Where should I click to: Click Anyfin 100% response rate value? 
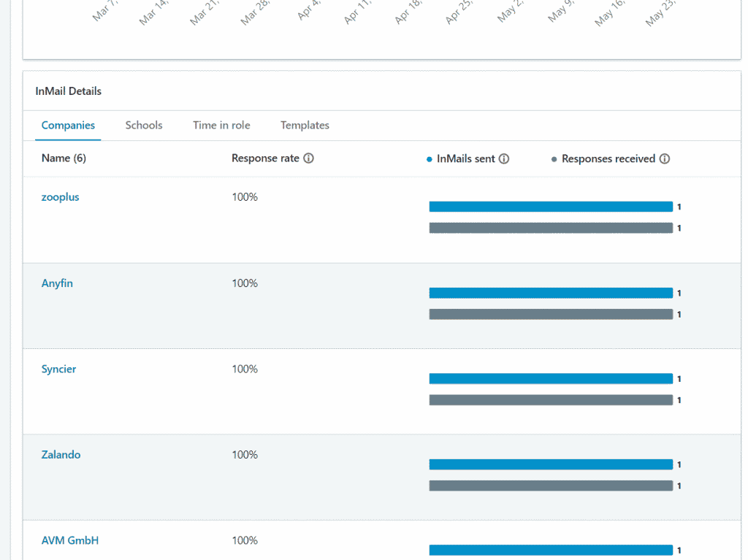point(245,283)
